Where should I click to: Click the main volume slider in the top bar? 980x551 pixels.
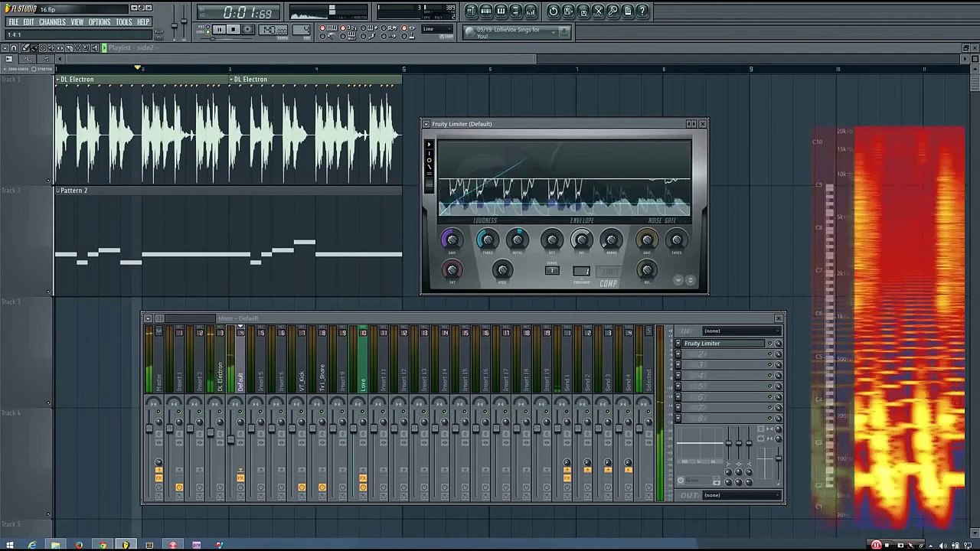tap(174, 24)
